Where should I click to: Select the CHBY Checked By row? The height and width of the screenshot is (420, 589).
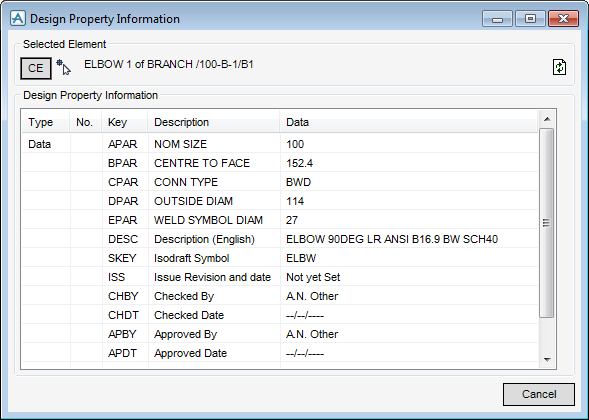coord(280,296)
